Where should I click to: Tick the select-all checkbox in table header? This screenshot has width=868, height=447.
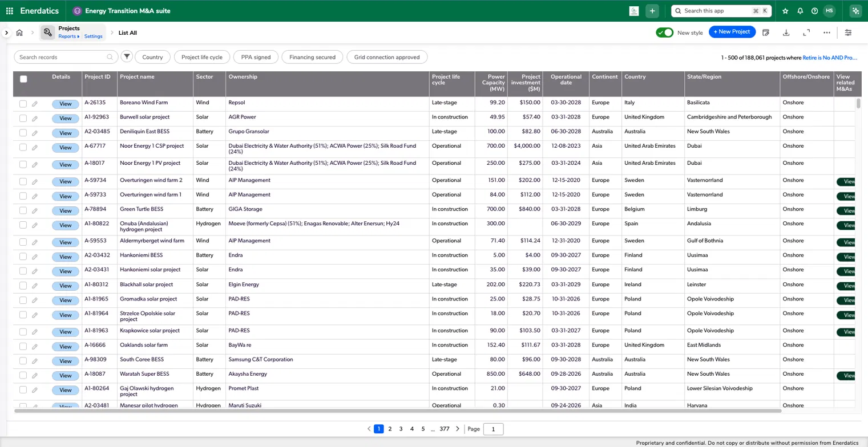(23, 79)
